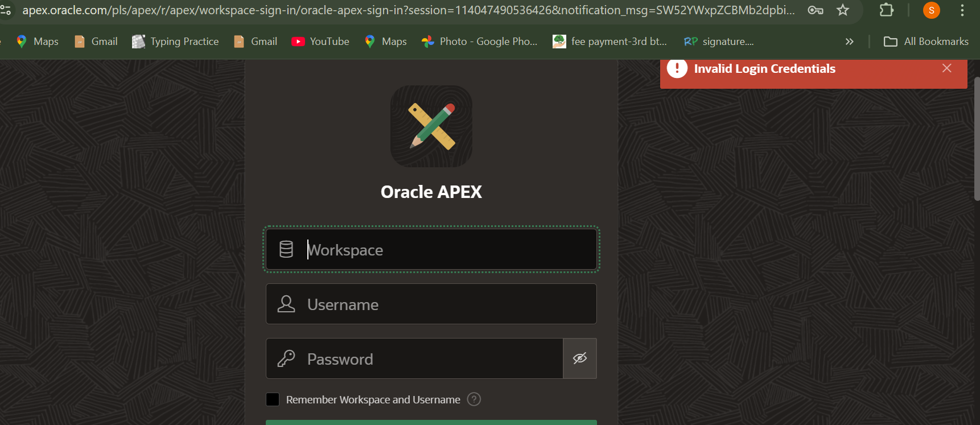
Task: Open the Typing Practice bookmark
Action: (x=175, y=42)
